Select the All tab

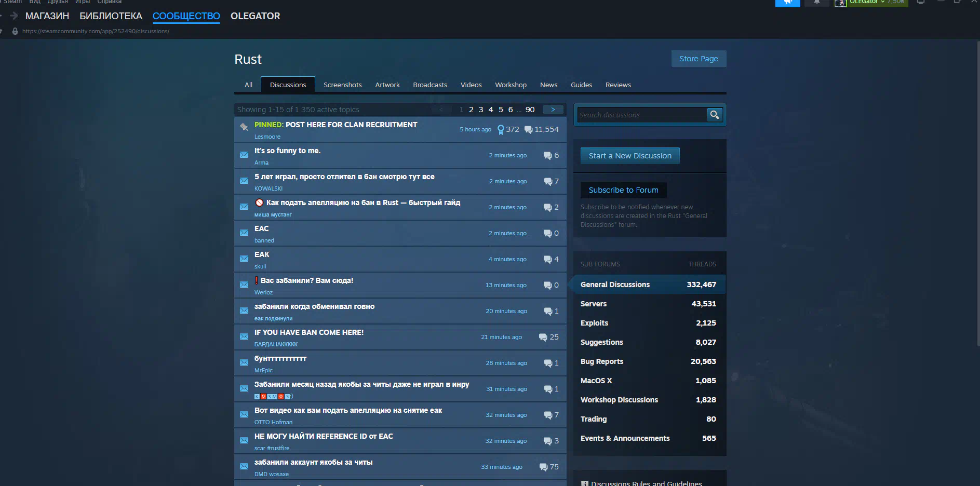248,85
